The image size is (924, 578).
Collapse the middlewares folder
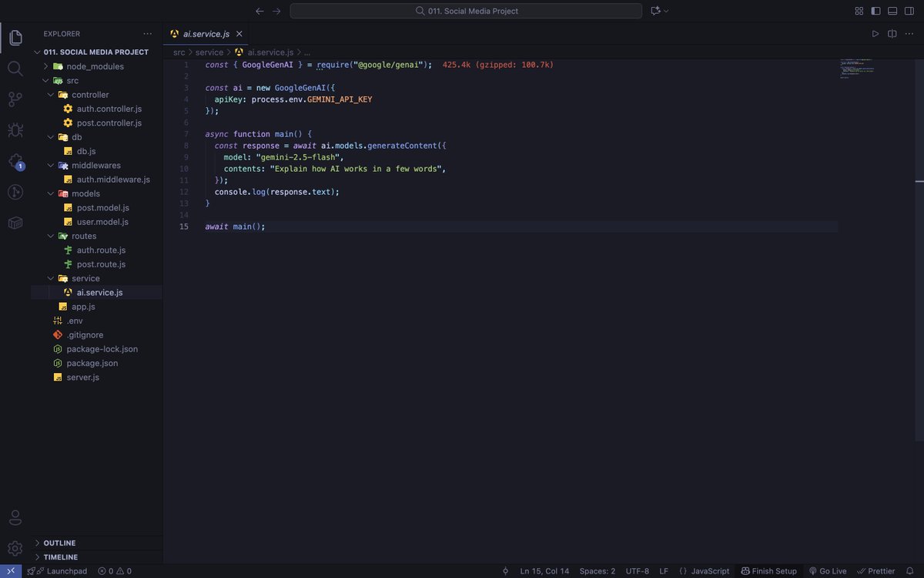click(x=96, y=165)
